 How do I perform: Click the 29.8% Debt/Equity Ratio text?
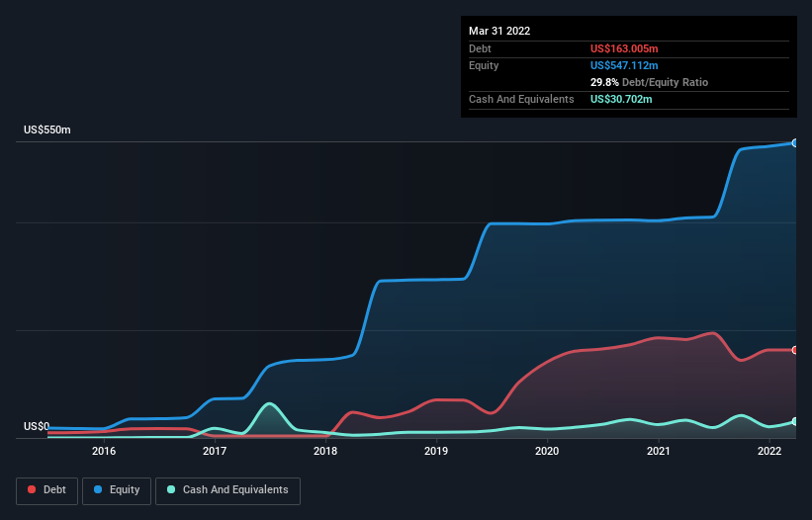[649, 82]
